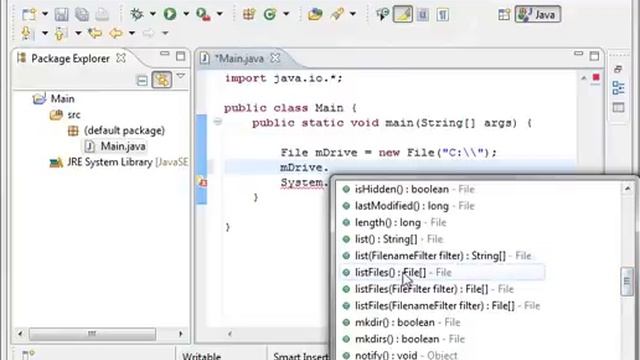Choose listFiles() : File[] suggestion
This screenshot has height=360, width=640.
click(443, 272)
